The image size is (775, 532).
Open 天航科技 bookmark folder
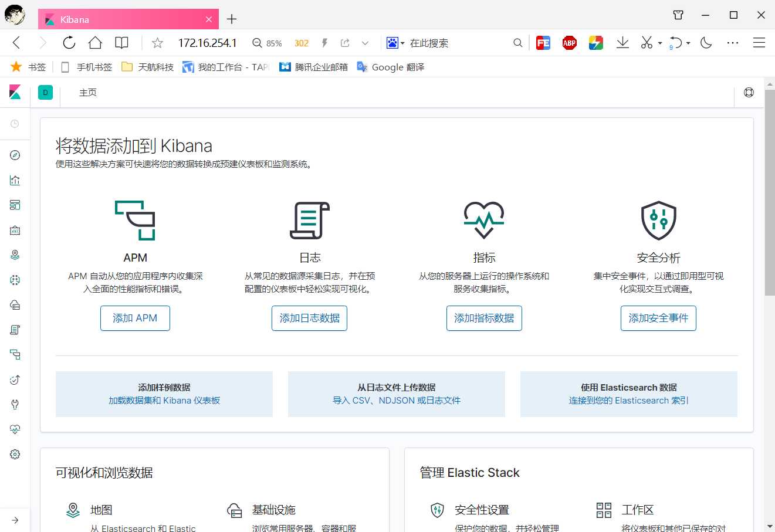148,67
